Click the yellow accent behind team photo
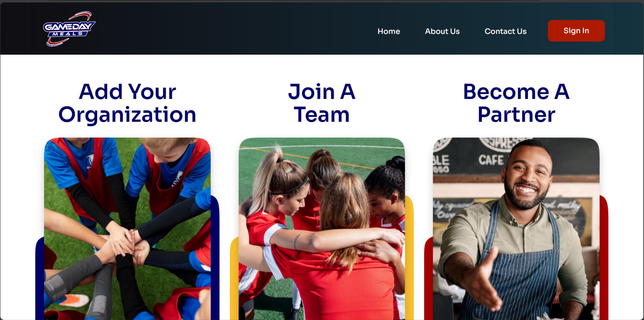Viewport: 644px width, 320px height. tap(409, 258)
